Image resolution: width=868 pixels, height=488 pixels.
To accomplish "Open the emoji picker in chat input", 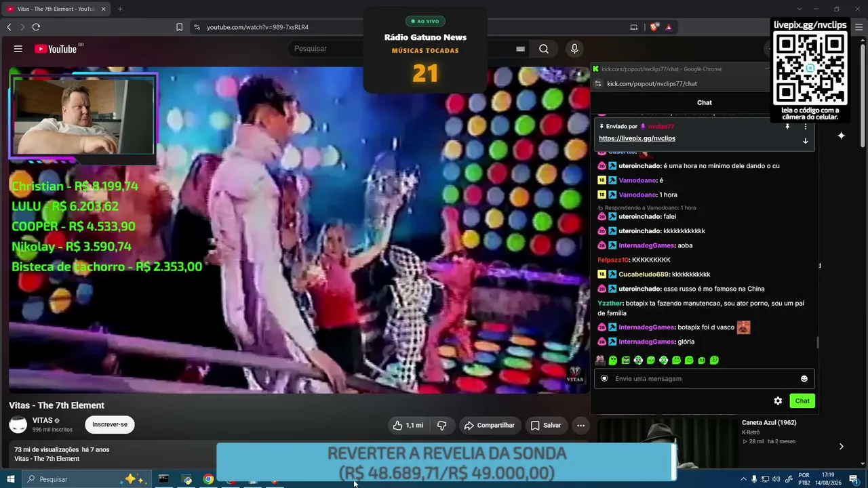I will pyautogui.click(x=804, y=379).
